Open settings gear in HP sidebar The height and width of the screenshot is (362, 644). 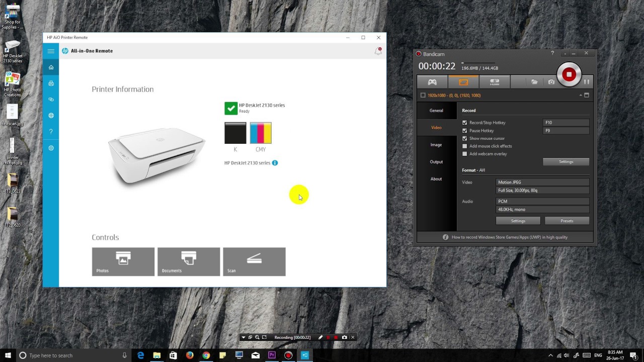(x=51, y=148)
